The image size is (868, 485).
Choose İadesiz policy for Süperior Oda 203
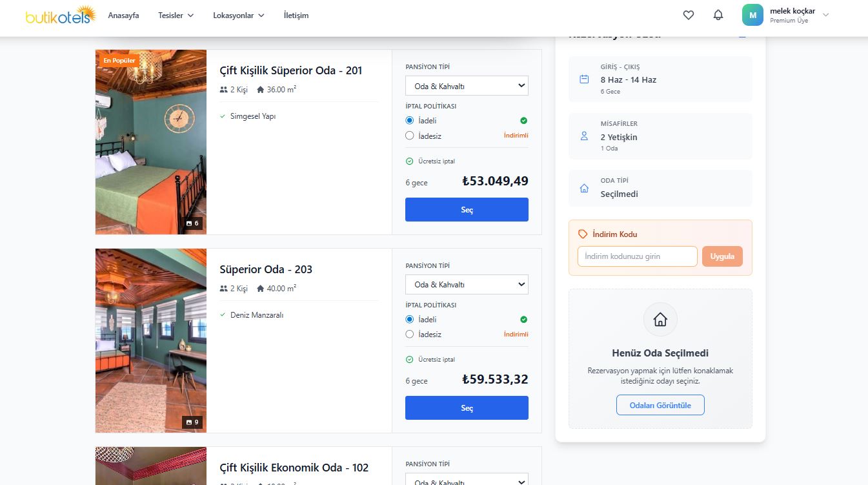point(410,335)
